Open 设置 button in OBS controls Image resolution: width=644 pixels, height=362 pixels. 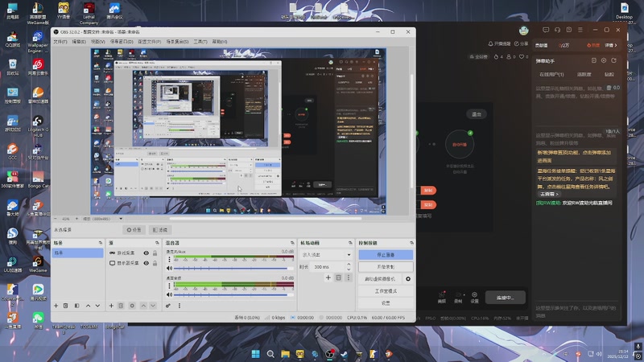pyautogui.click(x=386, y=303)
